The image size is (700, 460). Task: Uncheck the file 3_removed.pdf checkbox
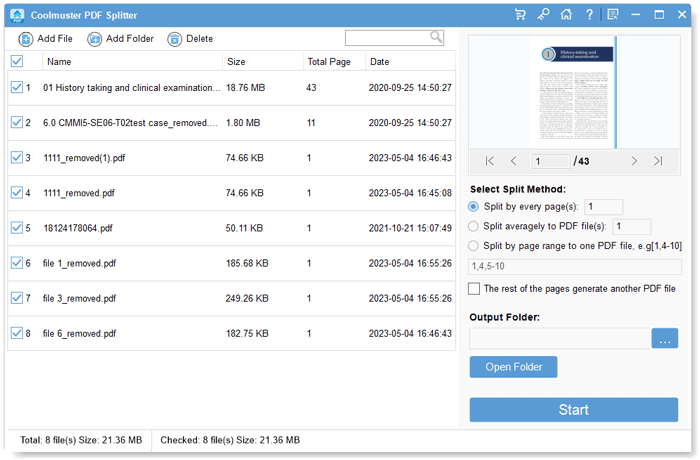point(17,298)
